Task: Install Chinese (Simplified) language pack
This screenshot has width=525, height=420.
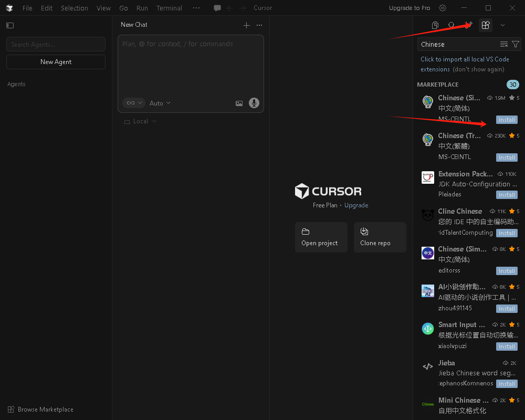Action: pos(507,120)
